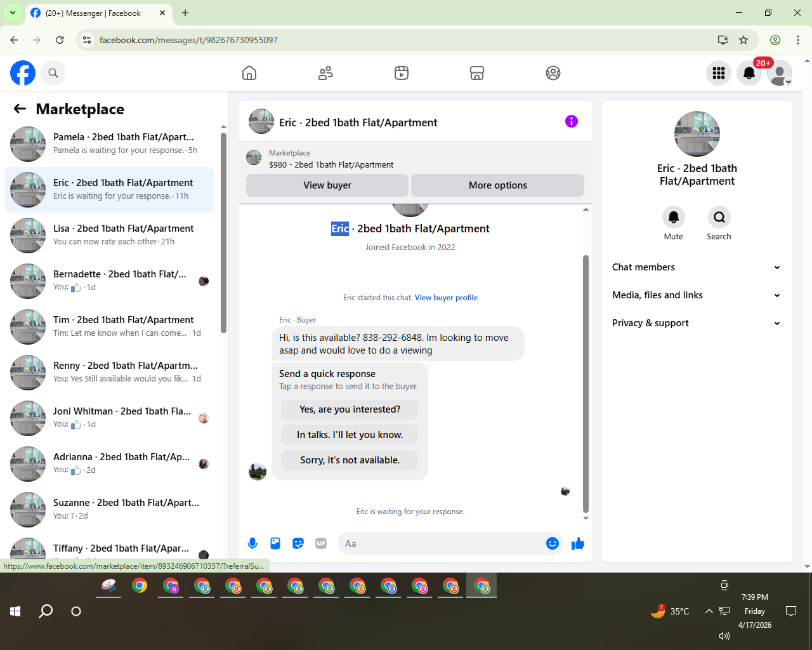This screenshot has width=812, height=650.
Task: Go to the Home feed icon
Action: click(249, 73)
